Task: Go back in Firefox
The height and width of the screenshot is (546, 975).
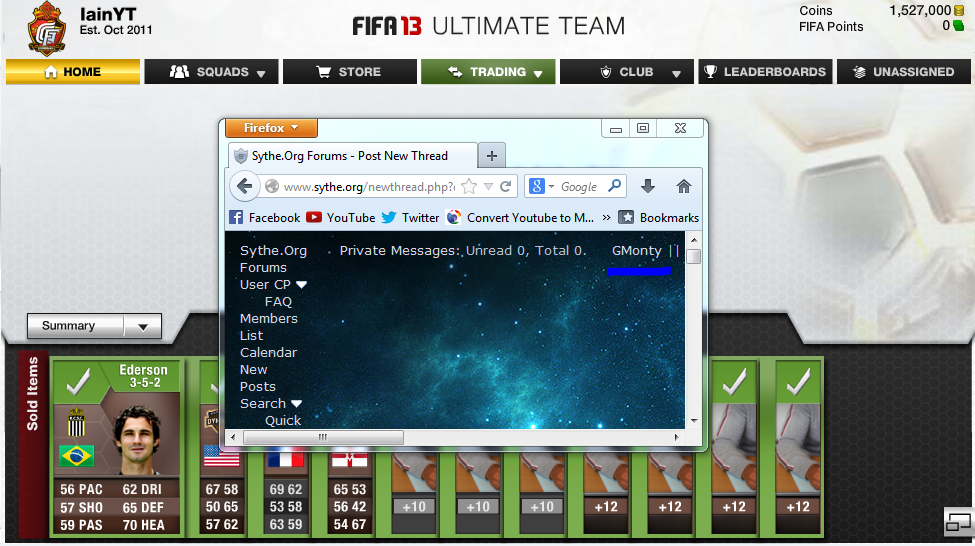Action: 244,186
